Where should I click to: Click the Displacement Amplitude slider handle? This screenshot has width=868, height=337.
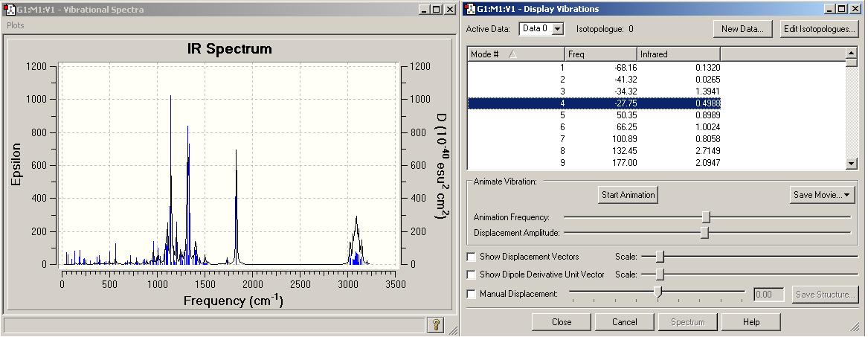pos(704,233)
